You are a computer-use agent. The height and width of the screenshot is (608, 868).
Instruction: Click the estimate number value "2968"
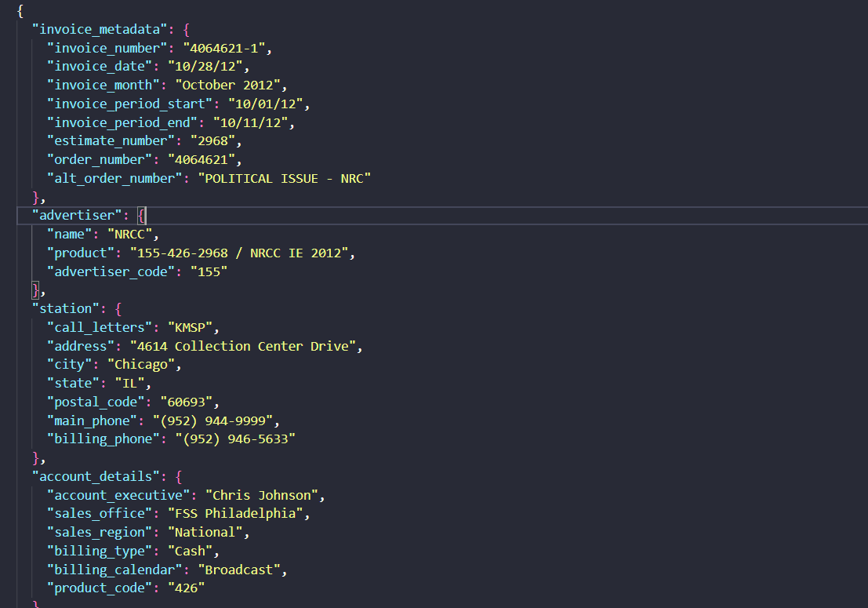(213, 141)
